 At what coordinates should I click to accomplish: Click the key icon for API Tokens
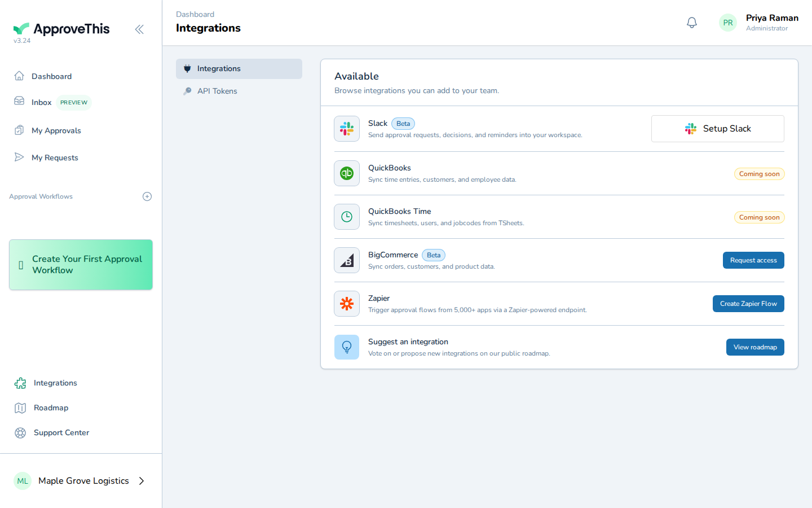187,91
